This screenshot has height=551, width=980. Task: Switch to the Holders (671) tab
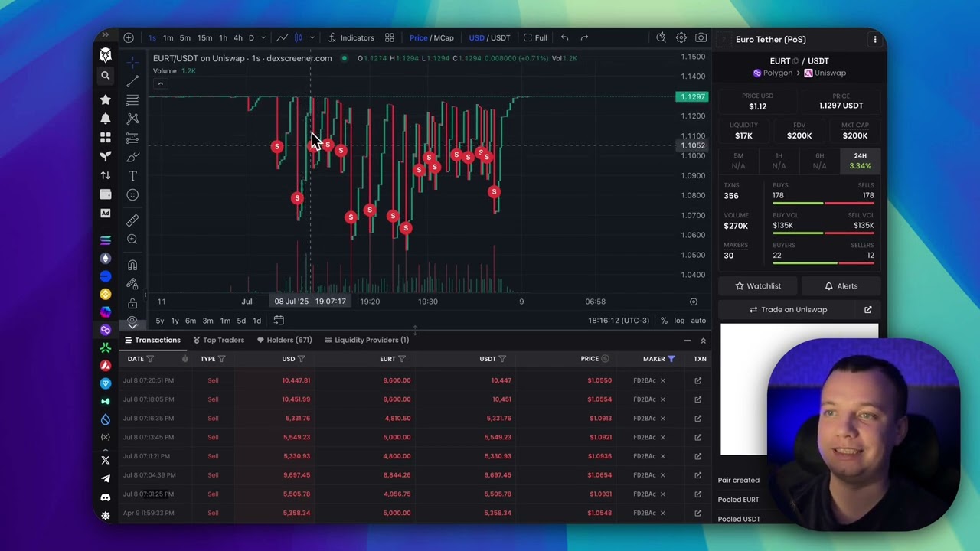[x=284, y=340]
